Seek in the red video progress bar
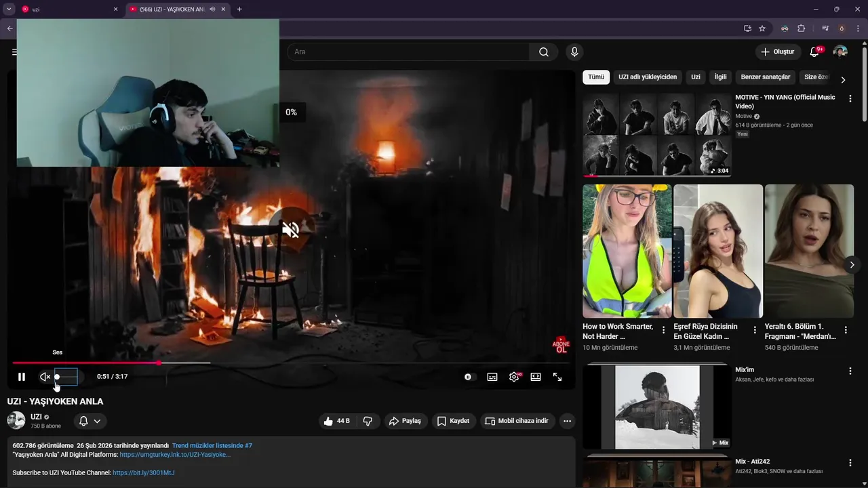This screenshot has width=868, height=488. pos(290,363)
